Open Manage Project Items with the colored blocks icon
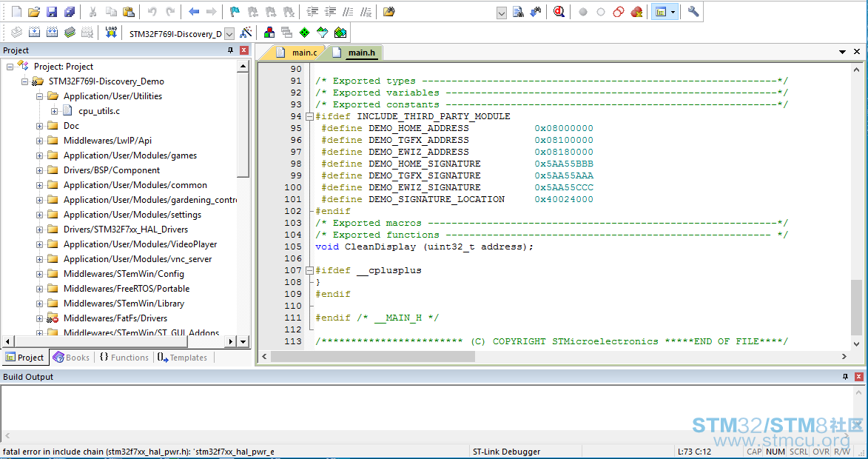This screenshot has width=868, height=459. point(269,33)
